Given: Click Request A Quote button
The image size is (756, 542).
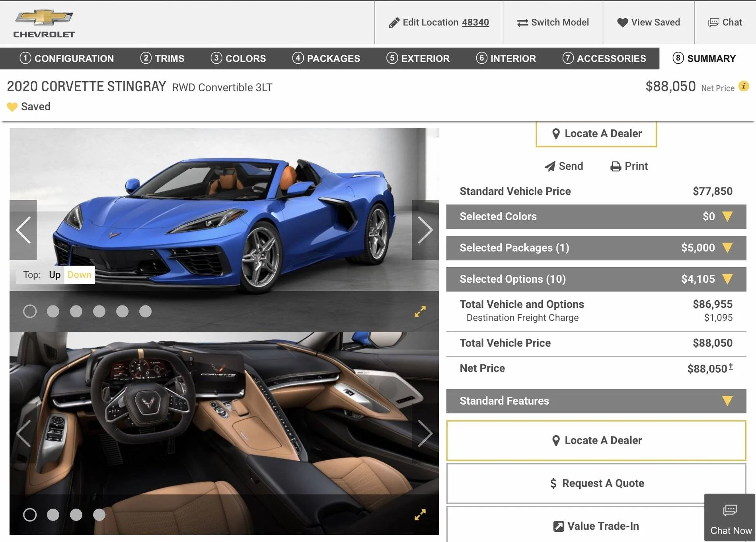Looking at the screenshot, I should tap(596, 483).
